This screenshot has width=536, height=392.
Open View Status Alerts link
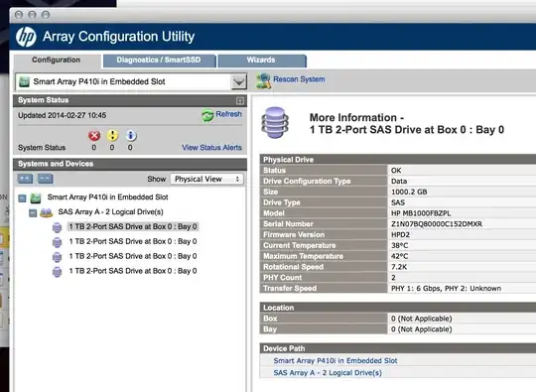pos(211,148)
